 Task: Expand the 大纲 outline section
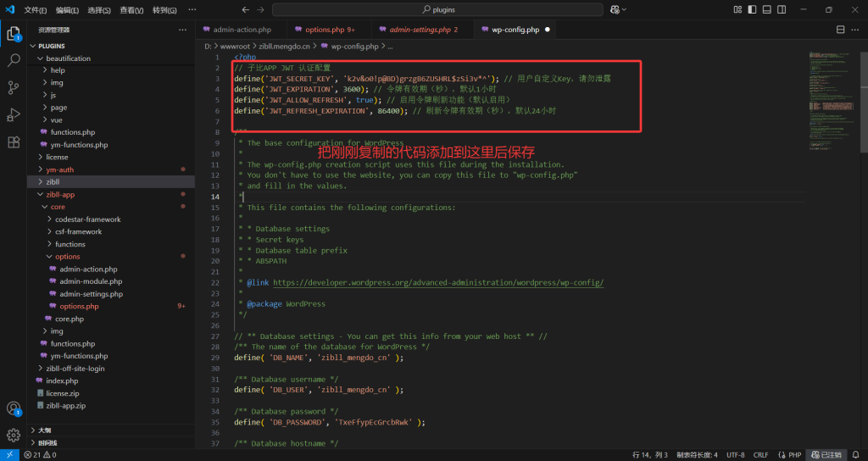pos(111,430)
